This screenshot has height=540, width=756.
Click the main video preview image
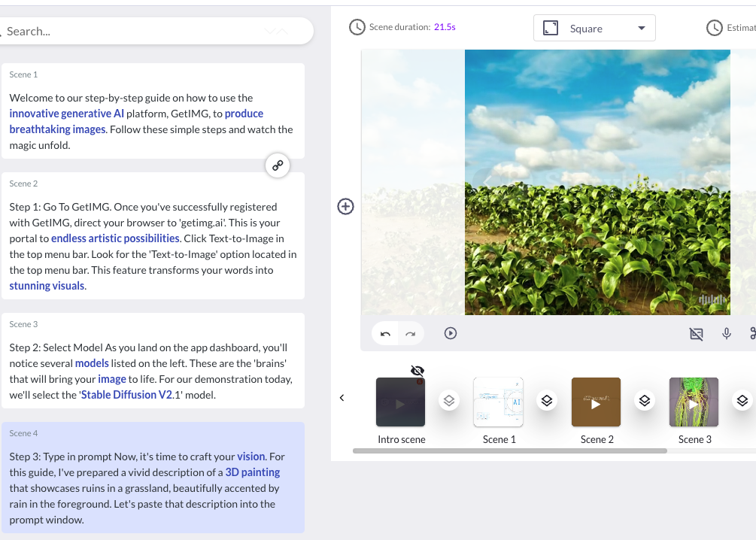[597, 182]
